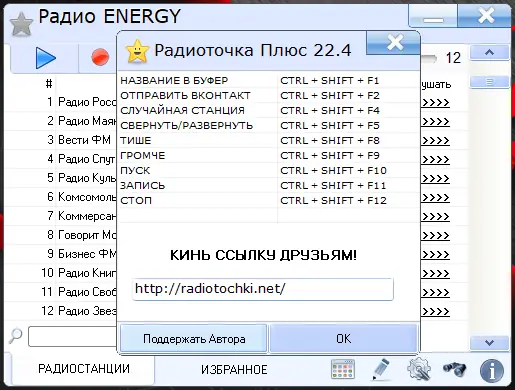Click the >>>> link for Радио Свобода row
515x390 pixels.
coord(435,292)
